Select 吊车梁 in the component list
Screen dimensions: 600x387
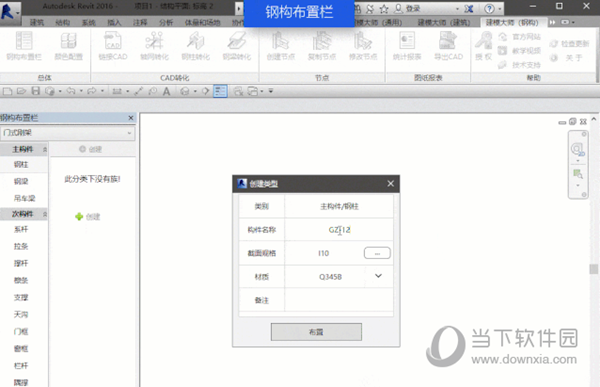coord(24,198)
